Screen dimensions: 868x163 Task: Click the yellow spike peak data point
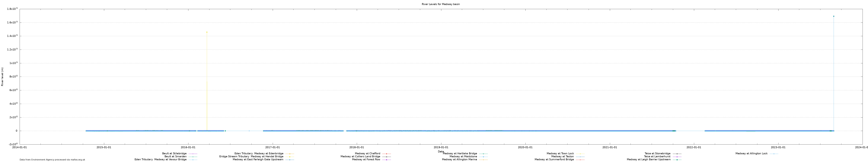pyautogui.click(x=207, y=32)
